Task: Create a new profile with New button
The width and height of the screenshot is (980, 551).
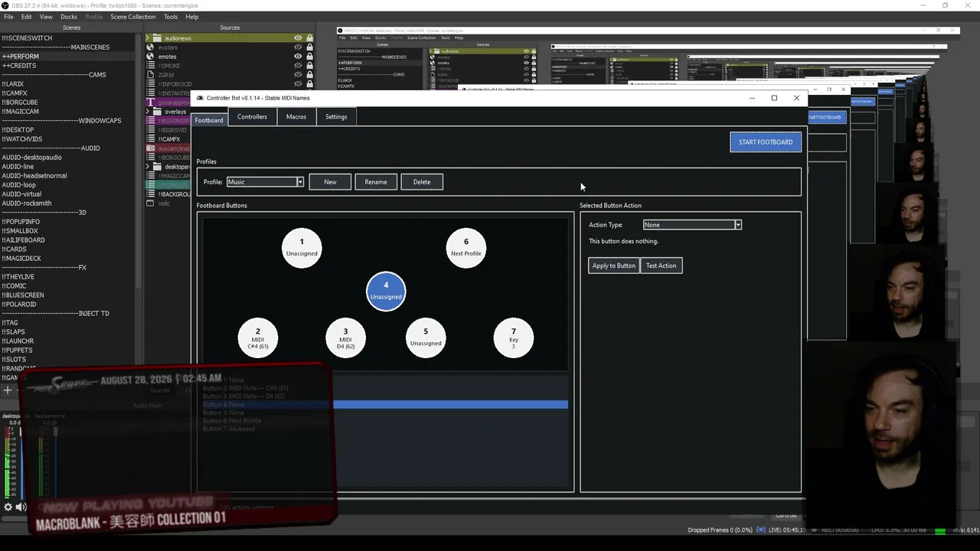Action: coord(330,182)
